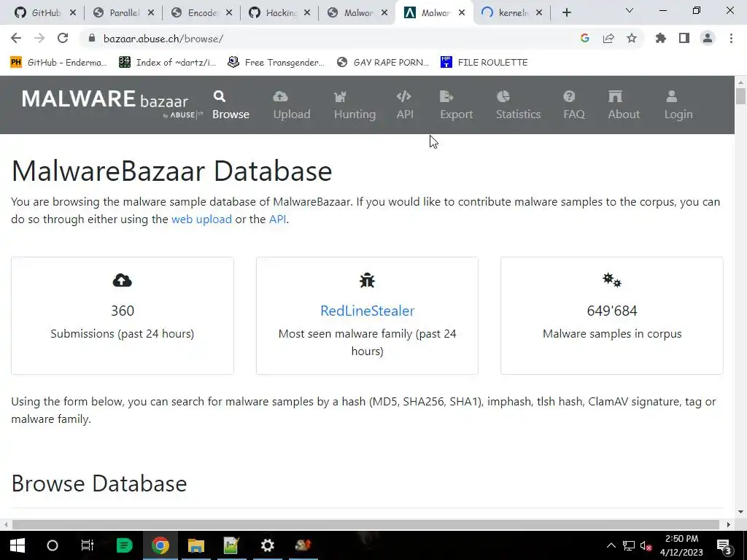Open File Explorer from the taskbar

[196, 545]
